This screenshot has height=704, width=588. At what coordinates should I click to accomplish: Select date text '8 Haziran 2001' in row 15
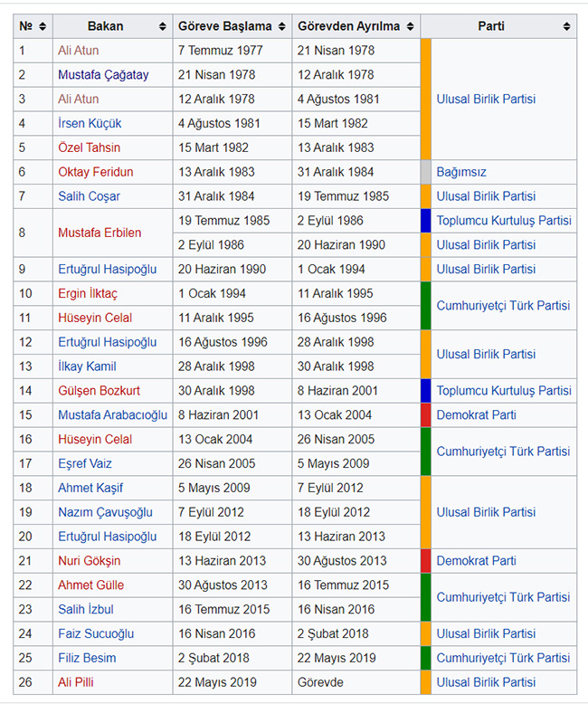218,414
